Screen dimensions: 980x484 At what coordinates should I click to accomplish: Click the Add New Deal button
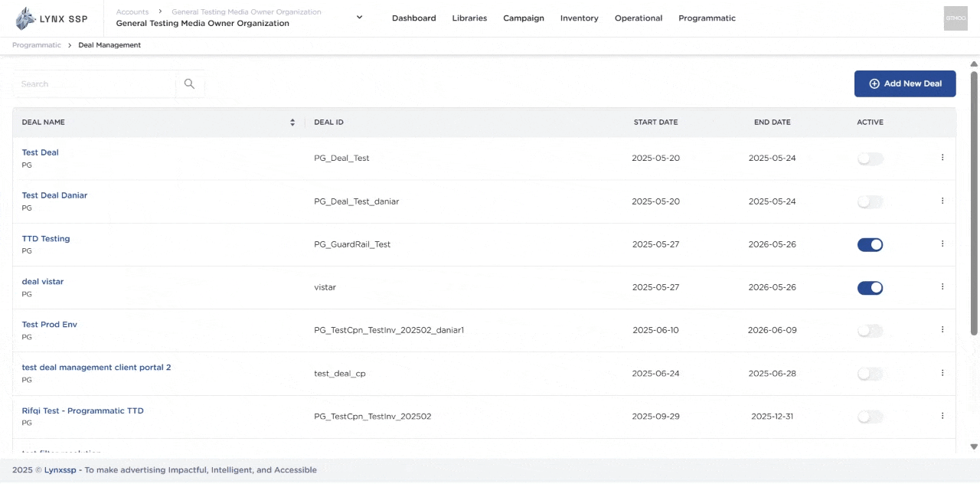coord(905,83)
